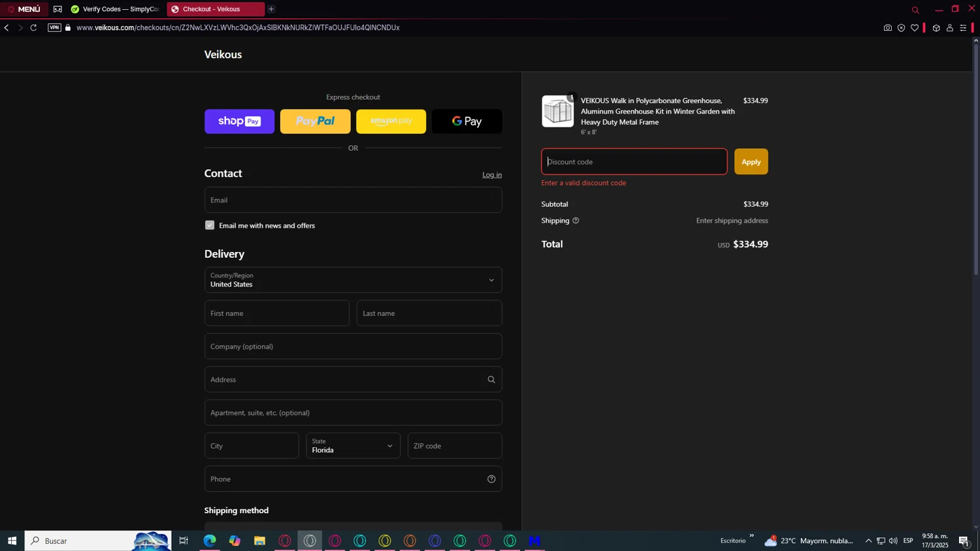Open network status tray icon
The height and width of the screenshot is (551, 980).
[881, 541]
